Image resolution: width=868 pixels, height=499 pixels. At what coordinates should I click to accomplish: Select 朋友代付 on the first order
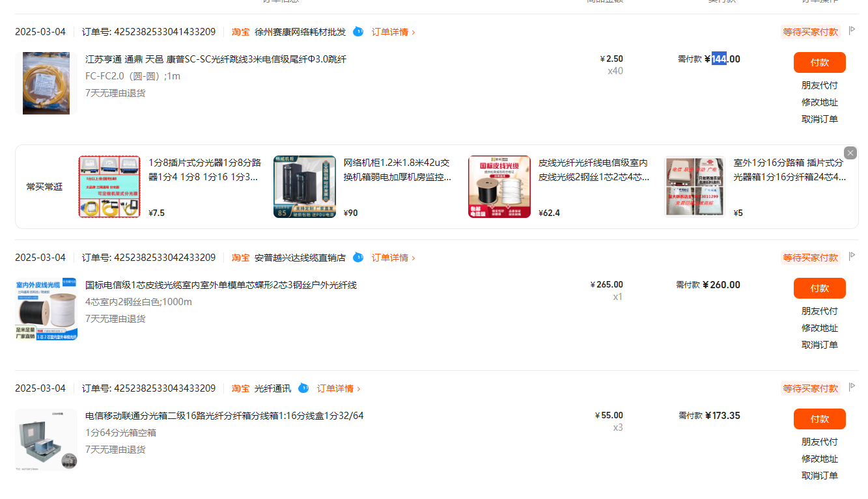(819, 85)
